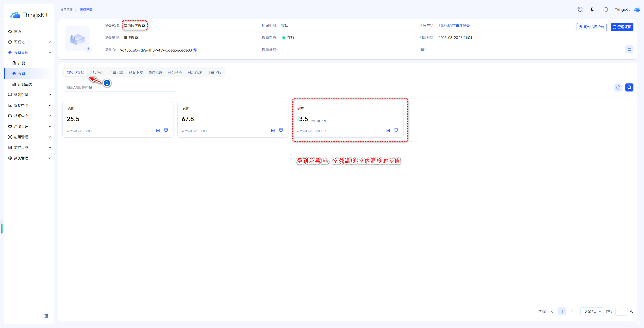
Task: Click export icon on 温度 card
Action: (x=158, y=130)
